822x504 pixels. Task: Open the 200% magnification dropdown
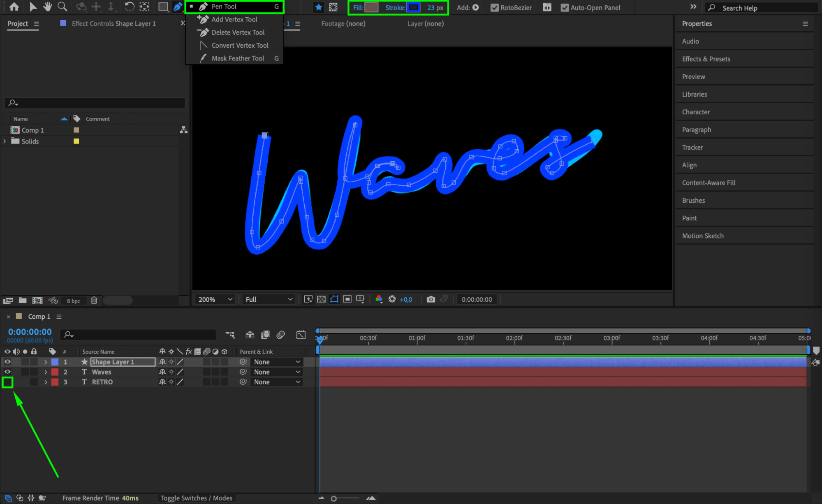215,299
